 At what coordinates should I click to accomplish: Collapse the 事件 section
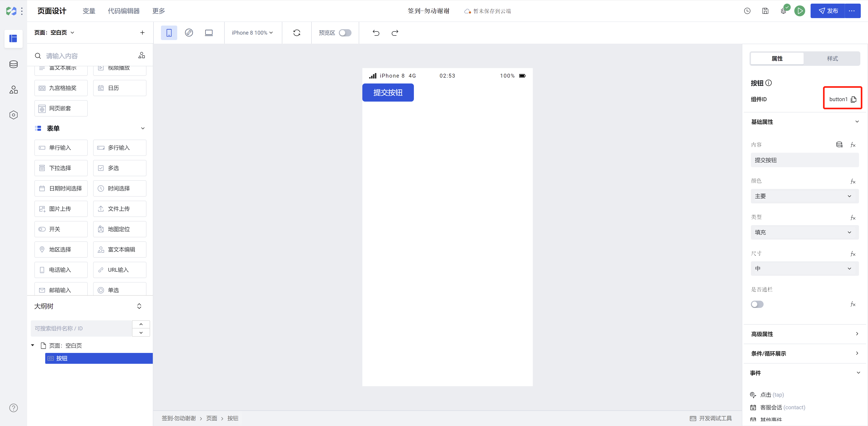tap(858, 373)
